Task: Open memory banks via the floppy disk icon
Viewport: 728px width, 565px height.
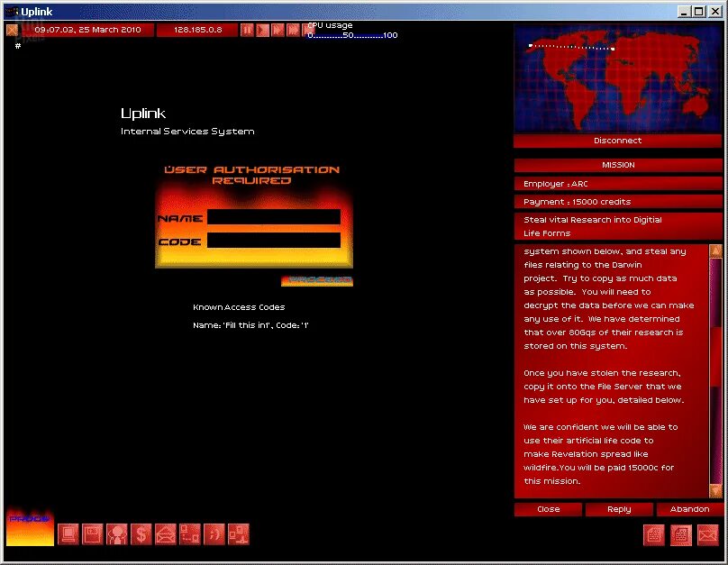Action: click(x=92, y=533)
